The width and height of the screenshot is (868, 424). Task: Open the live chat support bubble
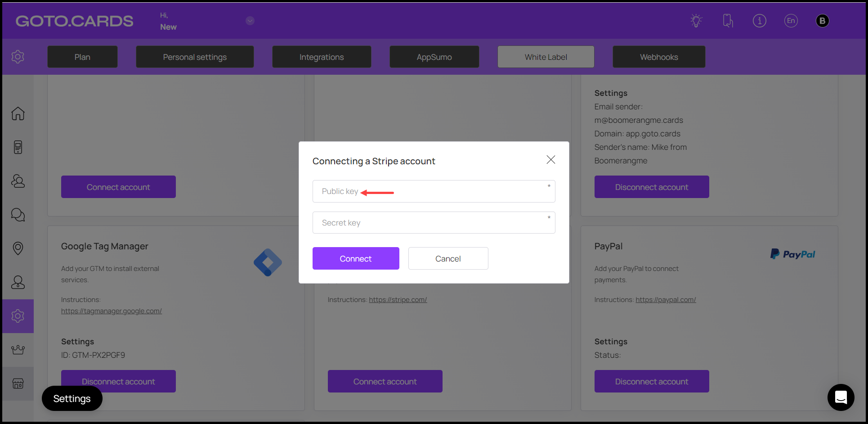click(x=841, y=397)
